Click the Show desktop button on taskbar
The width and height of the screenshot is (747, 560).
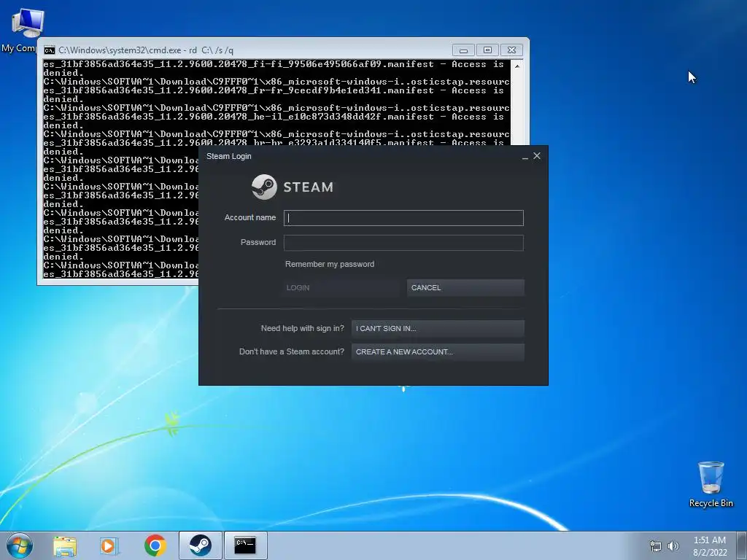point(742,545)
